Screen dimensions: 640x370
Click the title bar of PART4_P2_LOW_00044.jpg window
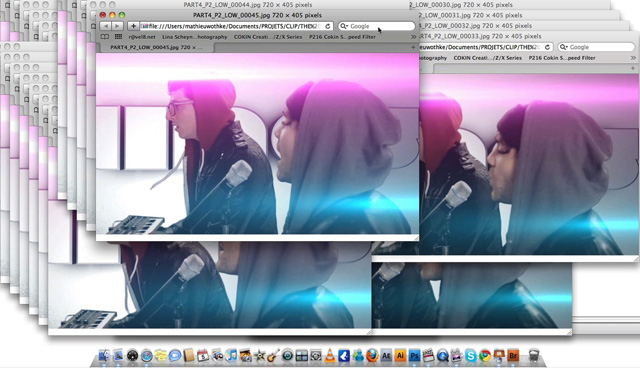(248, 5)
